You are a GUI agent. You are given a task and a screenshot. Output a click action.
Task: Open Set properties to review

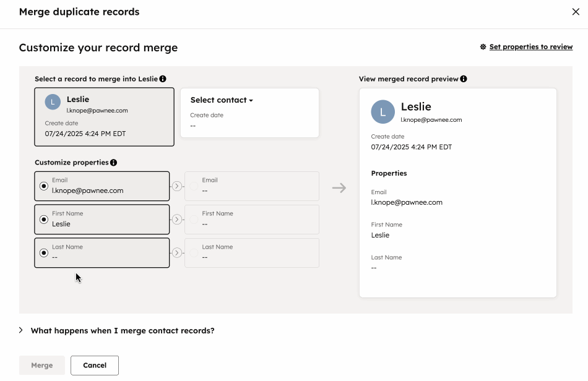pos(530,46)
